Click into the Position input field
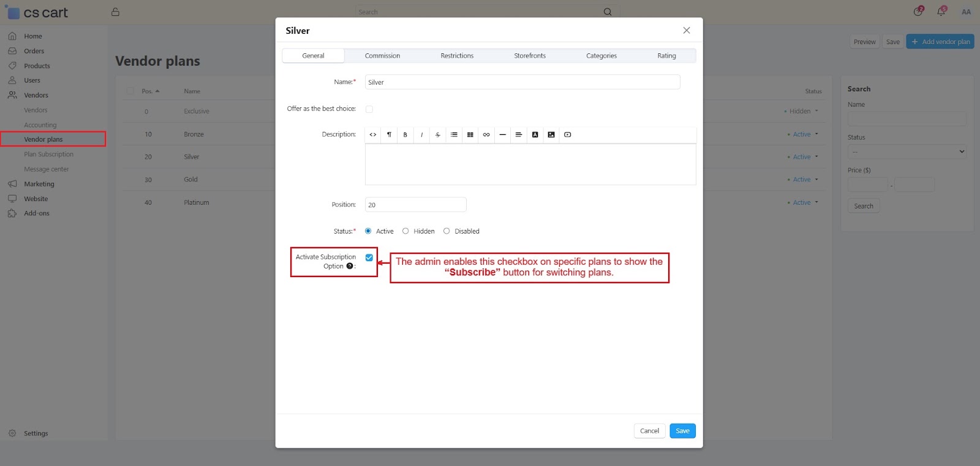980x466 pixels. coord(415,205)
